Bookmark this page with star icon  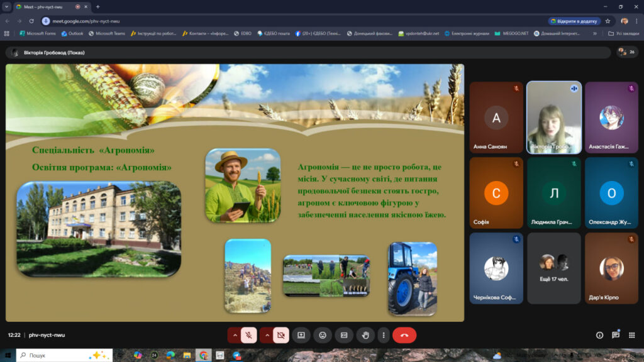(x=608, y=21)
